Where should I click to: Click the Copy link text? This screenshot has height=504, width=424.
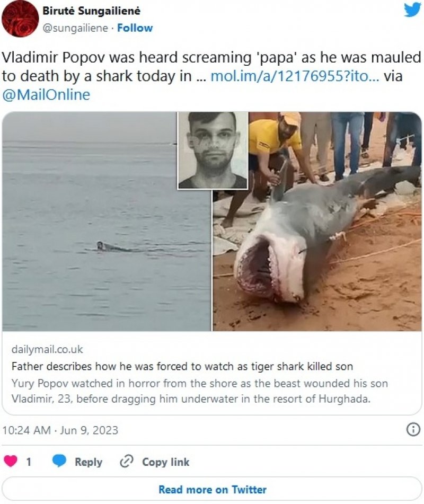click(x=165, y=462)
